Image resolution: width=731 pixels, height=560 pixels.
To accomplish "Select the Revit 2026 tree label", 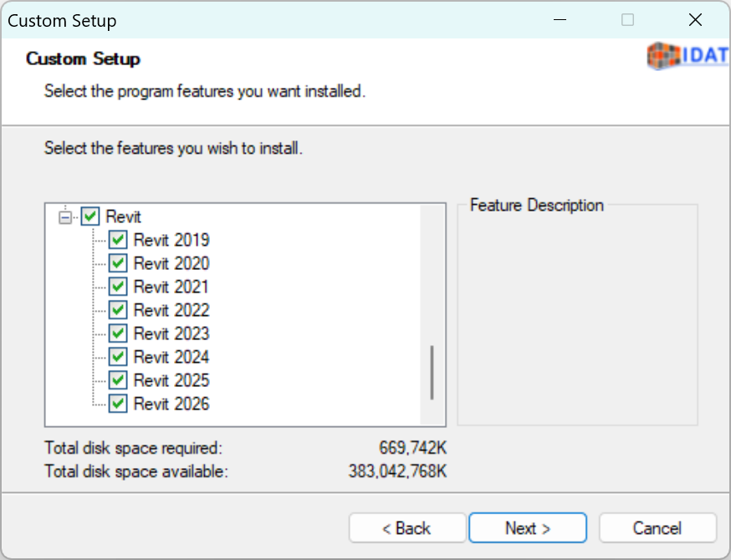I will [171, 404].
